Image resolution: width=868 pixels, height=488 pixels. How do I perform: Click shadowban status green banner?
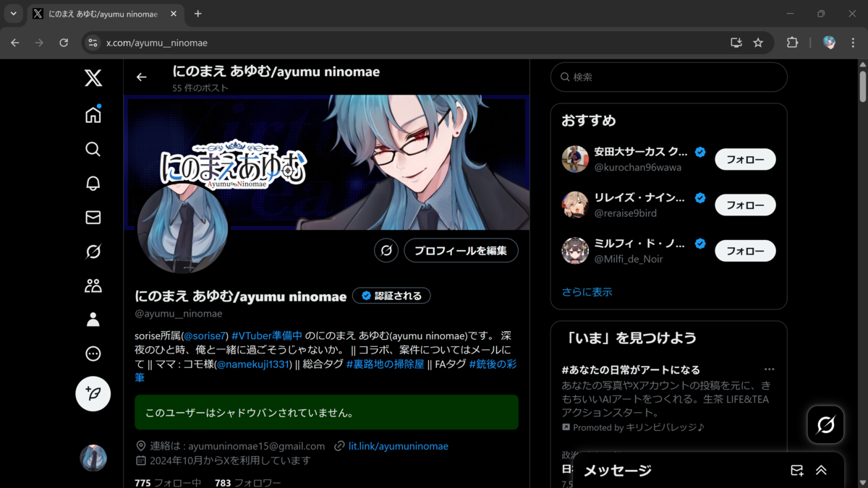coord(326,412)
